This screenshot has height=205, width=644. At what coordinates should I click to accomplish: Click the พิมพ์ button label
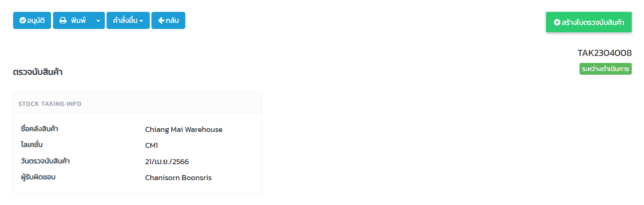(78, 20)
